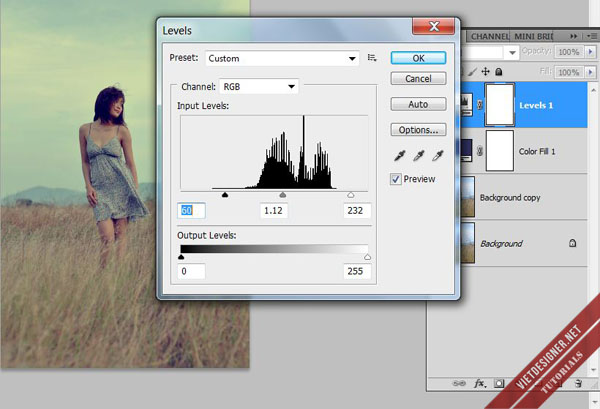This screenshot has height=409, width=600.
Task: Click the add layer mask icon
Action: pyautogui.click(x=499, y=383)
